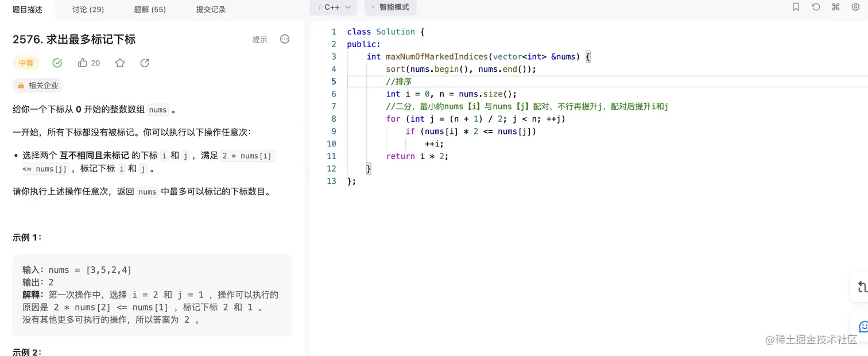The height and width of the screenshot is (356, 868).
Task: Click the 输出: 2 text in example 1
Action: click(38, 283)
